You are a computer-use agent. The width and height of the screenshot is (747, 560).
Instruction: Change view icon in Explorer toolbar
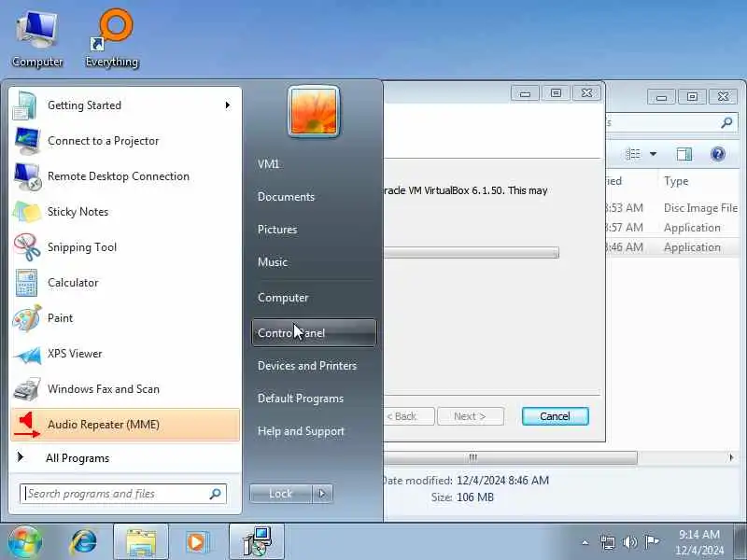tap(633, 154)
